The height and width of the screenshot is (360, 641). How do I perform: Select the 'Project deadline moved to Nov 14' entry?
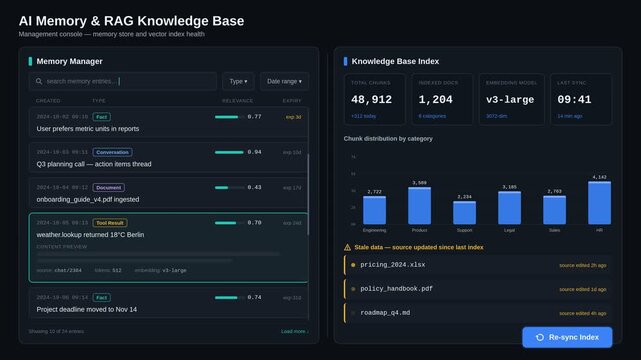pos(168,303)
